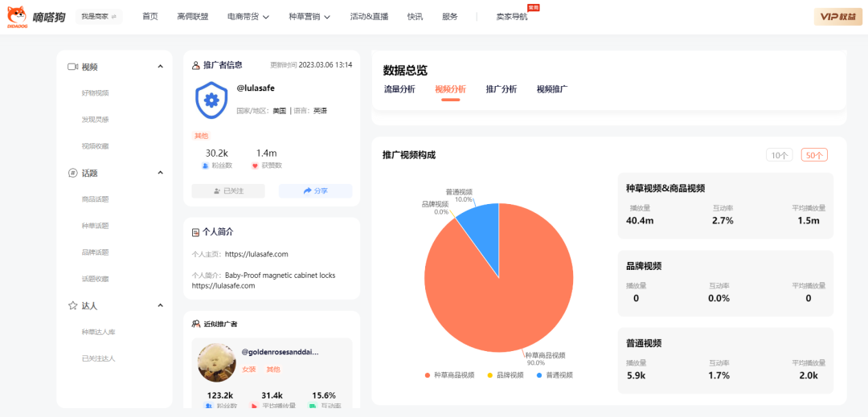The width and height of the screenshot is (868, 417).
Task: Open 快讯 in top navigation
Action: (416, 17)
